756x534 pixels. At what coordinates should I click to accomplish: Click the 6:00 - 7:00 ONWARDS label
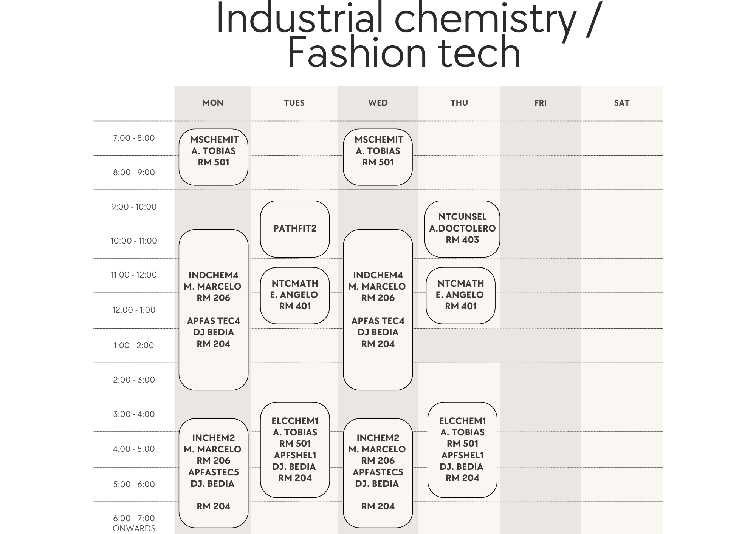click(x=134, y=523)
